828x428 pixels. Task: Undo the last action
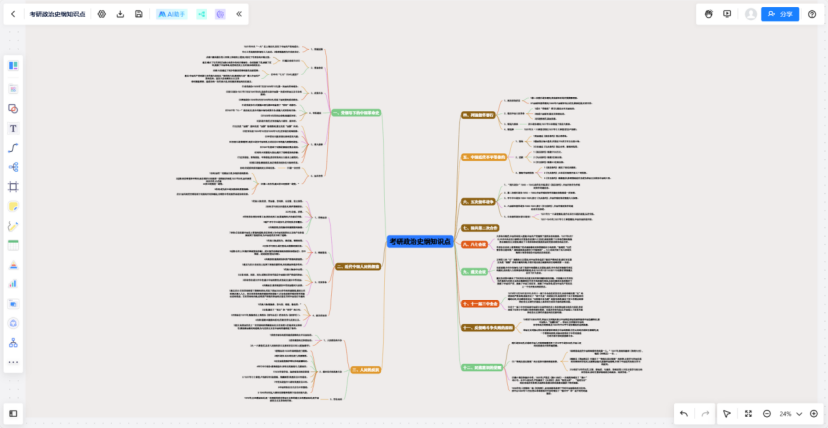click(x=684, y=413)
